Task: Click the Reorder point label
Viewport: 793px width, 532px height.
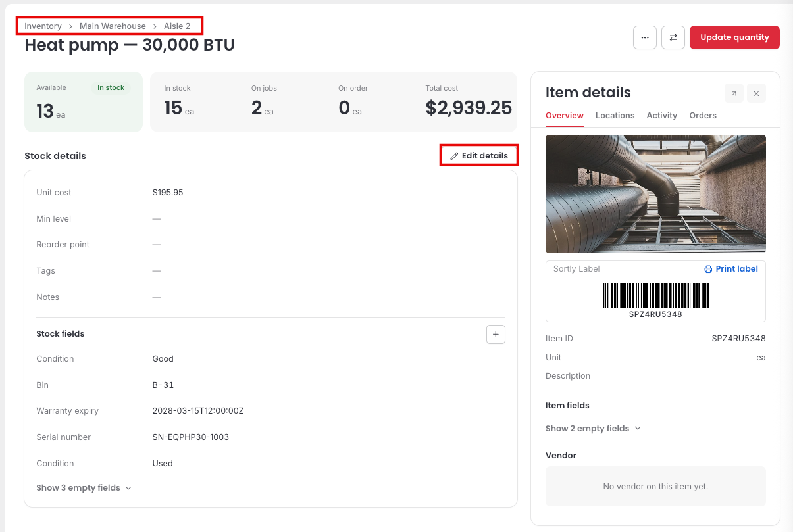Action: 63,245
